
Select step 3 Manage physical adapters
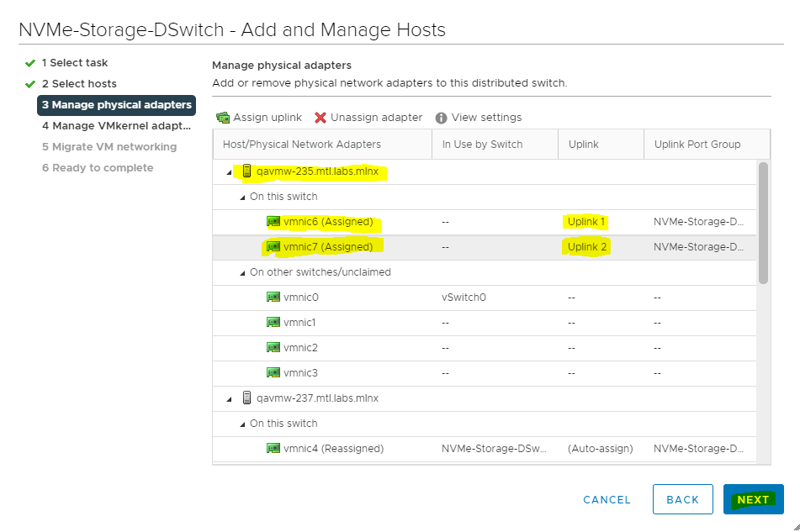[116, 105]
